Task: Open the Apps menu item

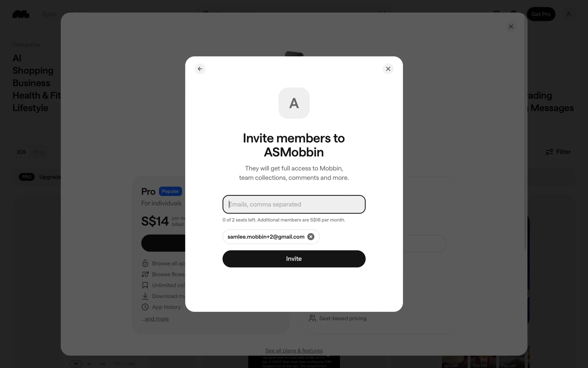Action: click(49, 14)
